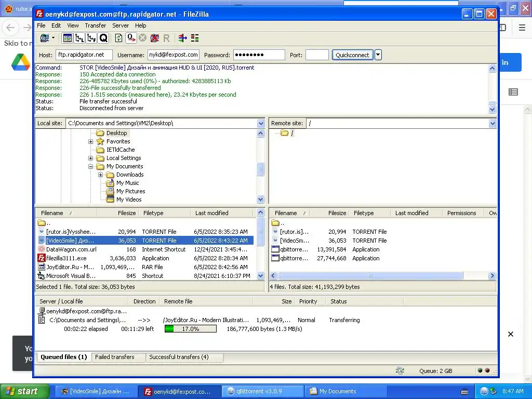Click filezilla3111.exe file icon
Screen dimensions: 532x399
[42, 258]
